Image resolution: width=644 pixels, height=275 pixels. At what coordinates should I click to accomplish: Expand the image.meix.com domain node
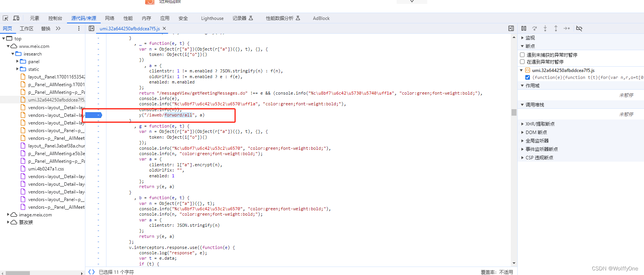[x=8, y=215]
